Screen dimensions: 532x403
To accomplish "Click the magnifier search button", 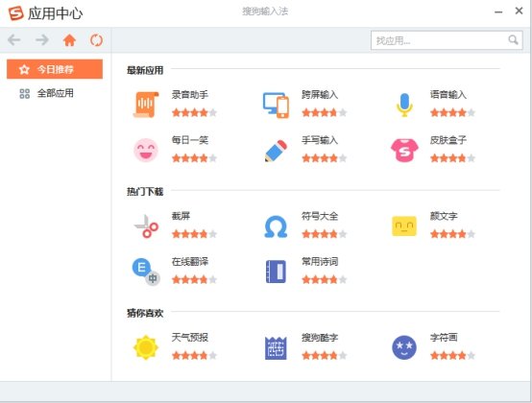I will pos(514,40).
